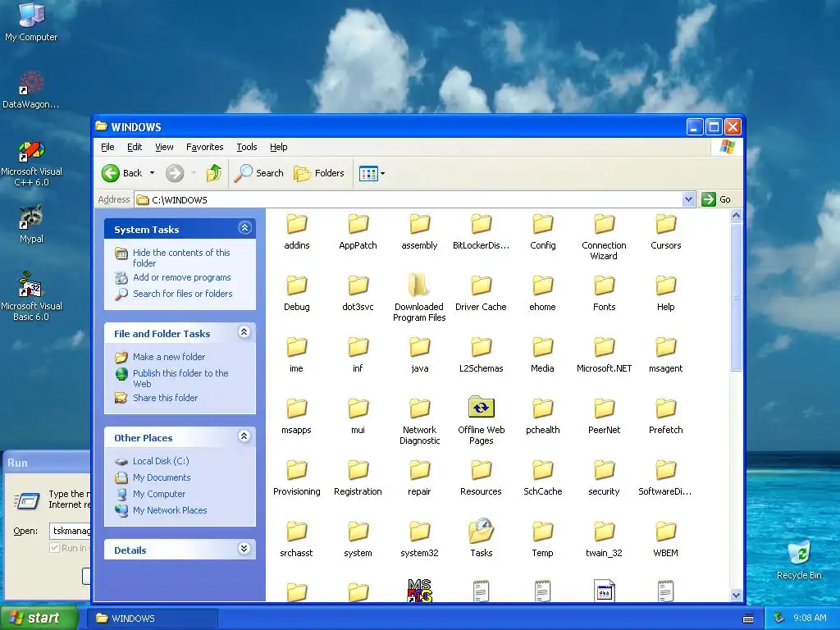The height and width of the screenshot is (630, 840).
Task: Open the Tools menu
Action: pos(246,147)
